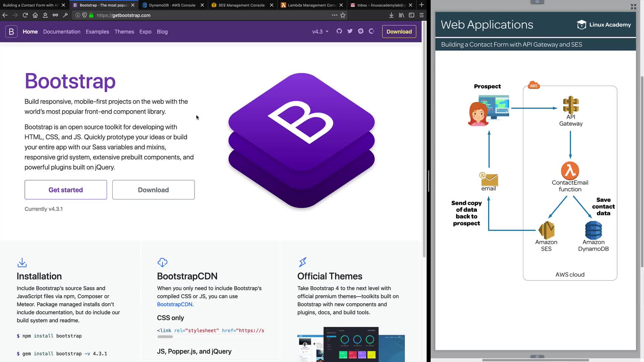Click the Slack icon in navbar
The height and width of the screenshot is (362, 644).
[361, 31]
